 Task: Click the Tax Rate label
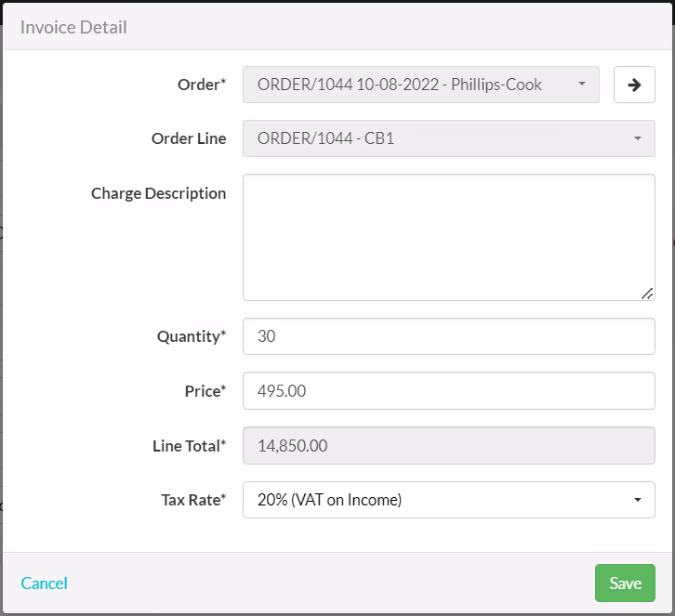click(193, 500)
